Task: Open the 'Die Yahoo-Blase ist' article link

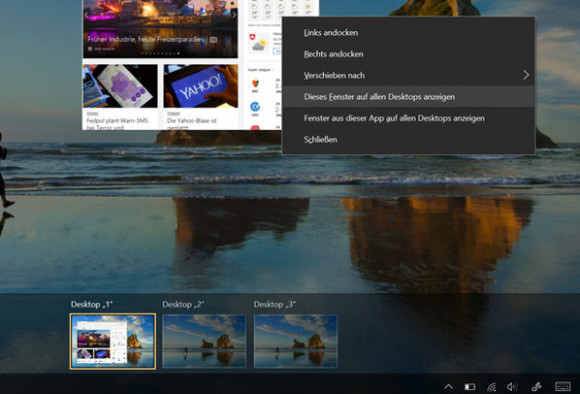Action: point(192,124)
